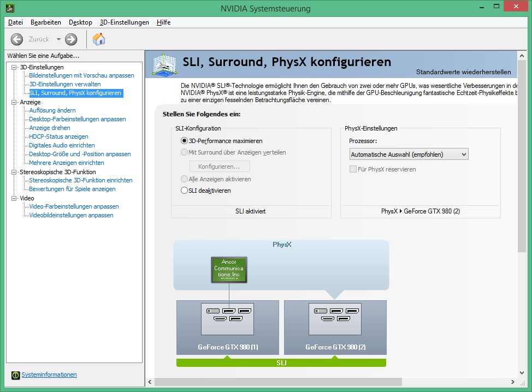Image resolution: width=532 pixels, height=392 pixels.
Task: Toggle Für PhysX reservieren checkbox
Action: (x=353, y=169)
